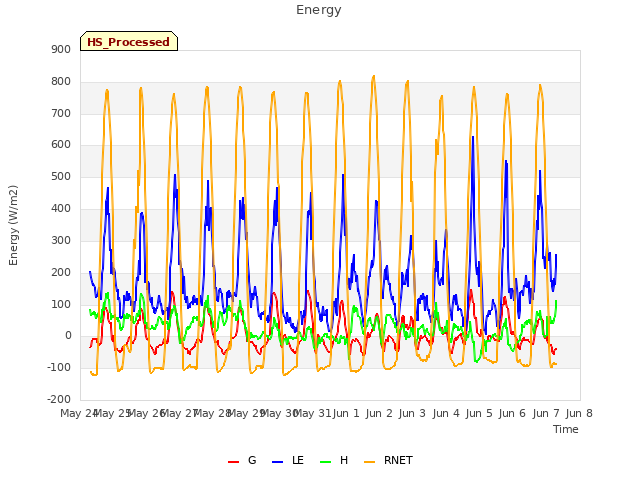Select the RNET legend label
Image resolution: width=640 pixels, height=480 pixels.
tap(398, 460)
